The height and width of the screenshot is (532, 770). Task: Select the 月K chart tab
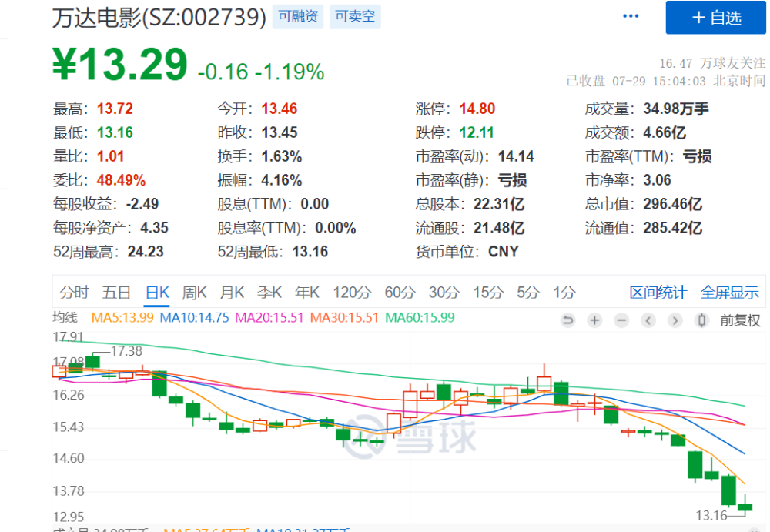point(232,293)
